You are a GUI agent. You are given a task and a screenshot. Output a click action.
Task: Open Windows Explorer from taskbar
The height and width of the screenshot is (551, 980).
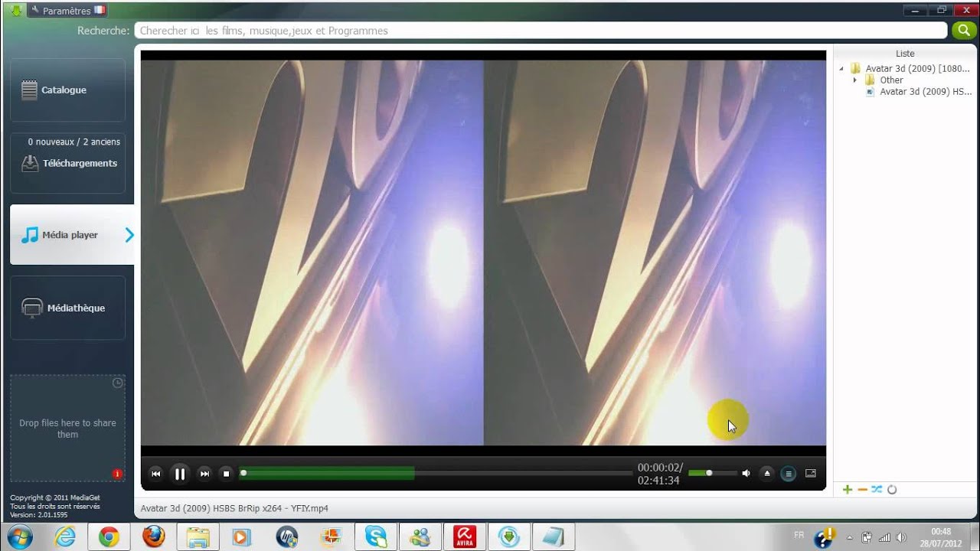198,537
